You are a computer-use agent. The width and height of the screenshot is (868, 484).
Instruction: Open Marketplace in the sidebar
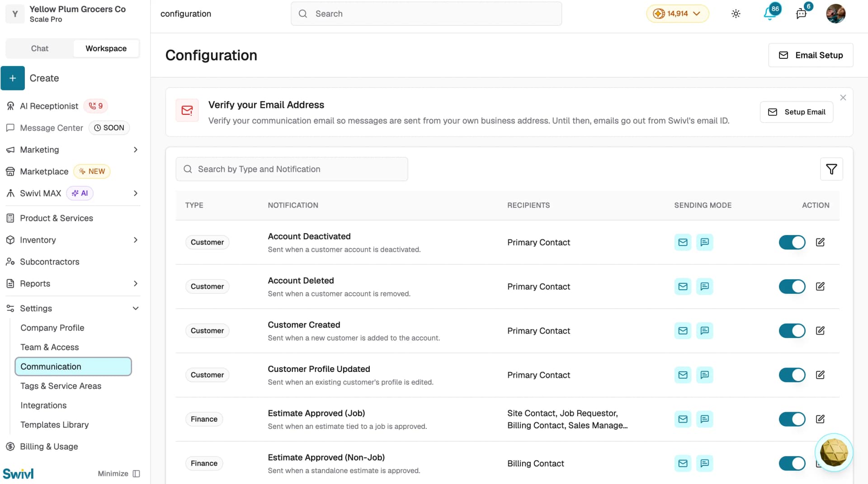[44, 172]
